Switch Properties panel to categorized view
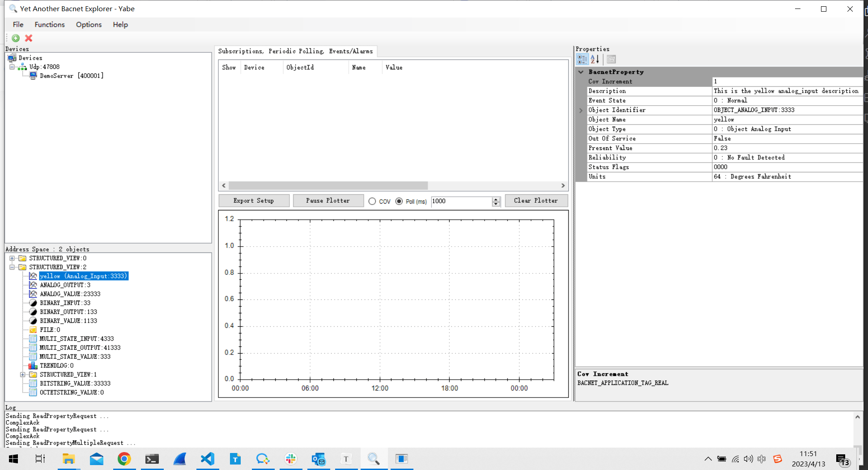868x470 pixels. [582, 59]
